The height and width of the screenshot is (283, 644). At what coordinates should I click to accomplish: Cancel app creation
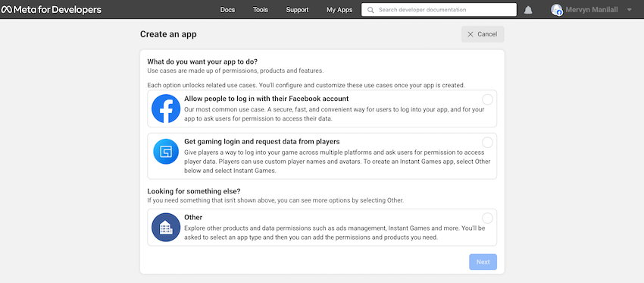pos(483,34)
